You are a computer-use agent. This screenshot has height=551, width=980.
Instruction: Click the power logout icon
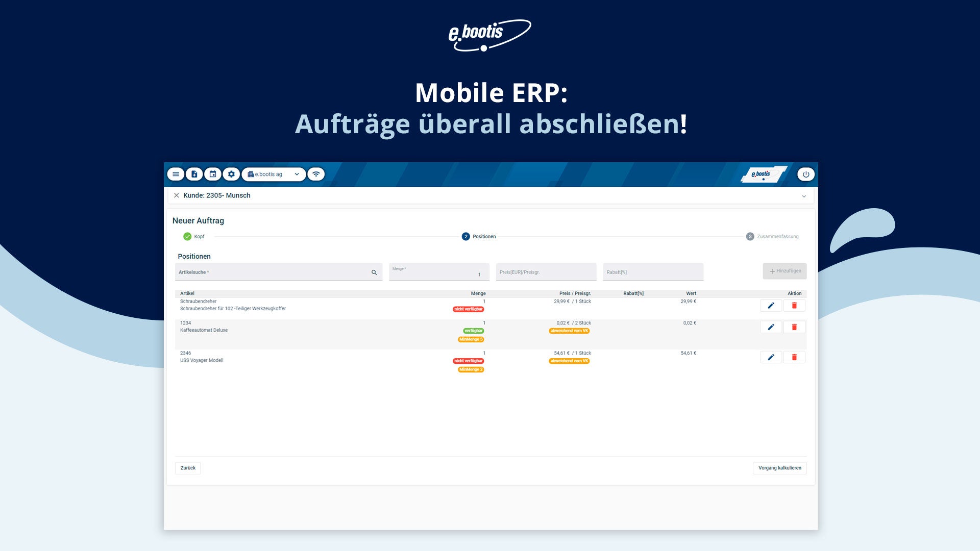(806, 174)
